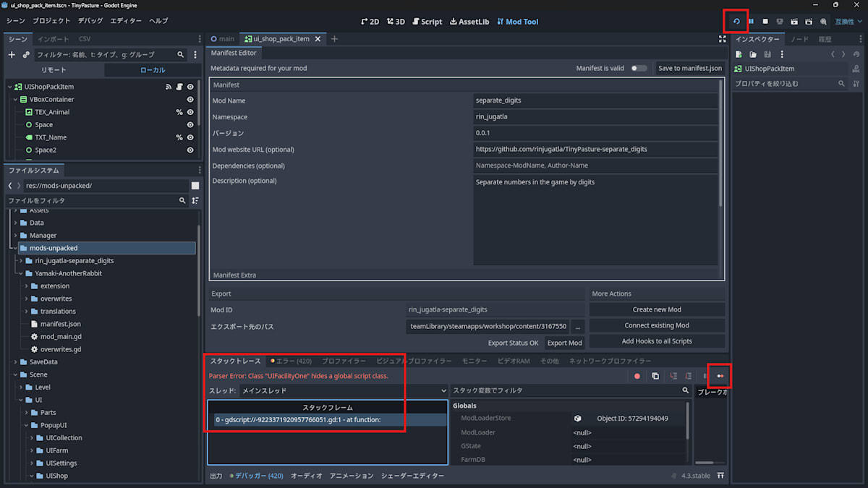Click the percent icon beside TEX_Animal
868x488 pixels.
point(179,112)
